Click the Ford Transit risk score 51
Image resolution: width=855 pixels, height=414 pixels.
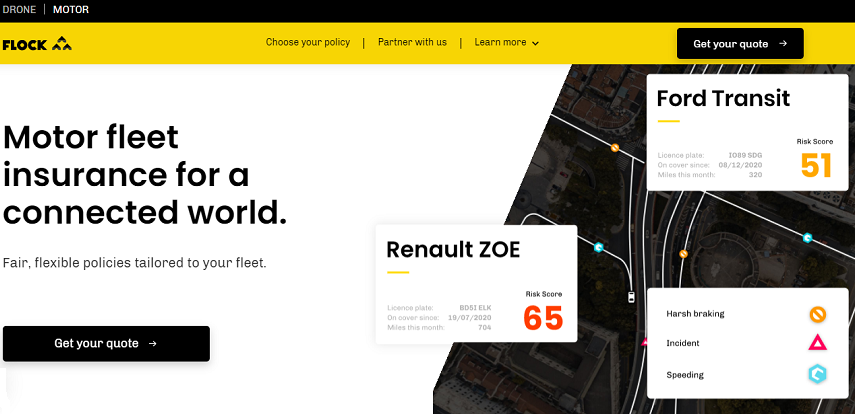point(816,166)
